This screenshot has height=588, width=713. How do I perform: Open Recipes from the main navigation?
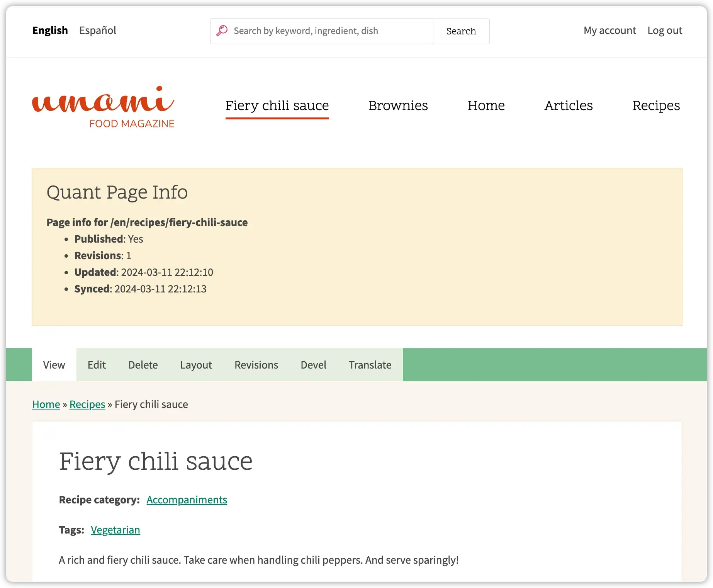coord(656,105)
